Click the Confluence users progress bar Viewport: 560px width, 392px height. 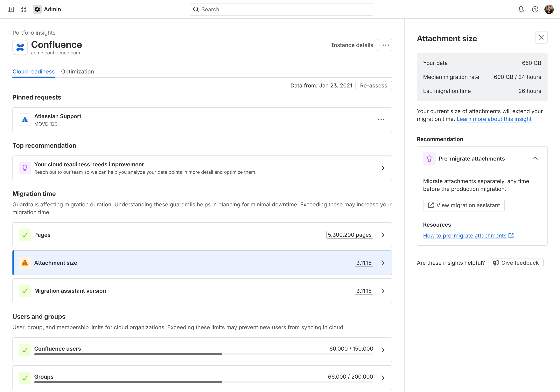click(x=204, y=354)
